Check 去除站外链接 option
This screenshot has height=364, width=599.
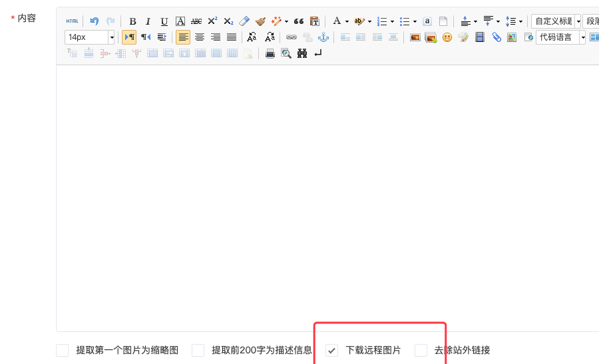[x=421, y=350]
